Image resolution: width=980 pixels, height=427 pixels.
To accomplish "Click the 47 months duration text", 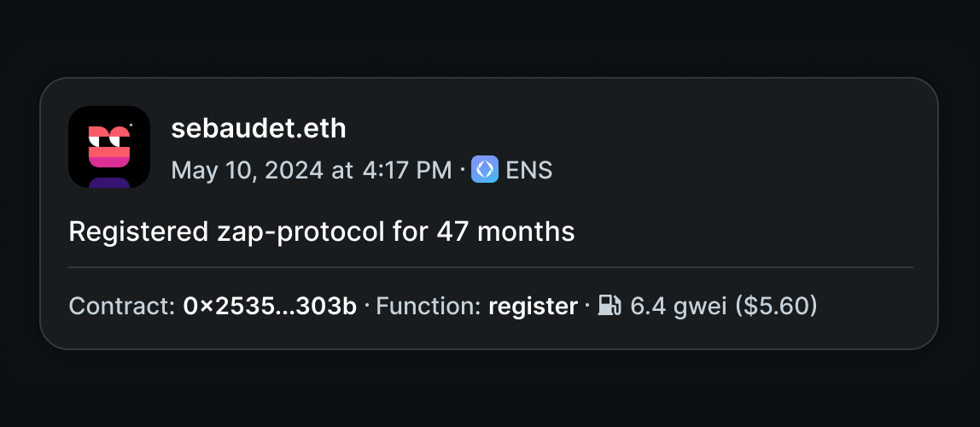I will point(505,232).
